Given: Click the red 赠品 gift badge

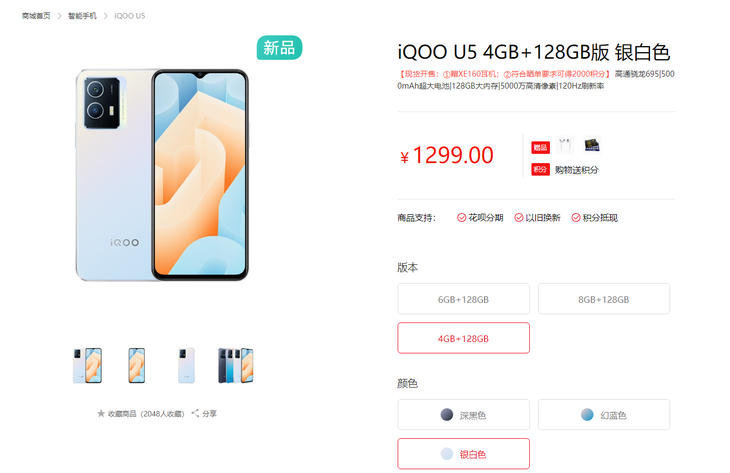Looking at the screenshot, I should click(x=541, y=148).
